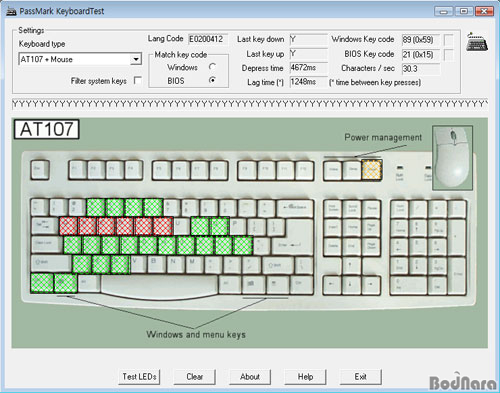500x393 pixels.
Task: Click the up arrow key on the keyboard image
Action: [x=351, y=266]
